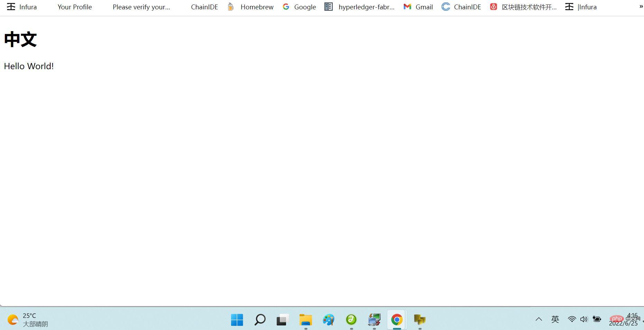The width and height of the screenshot is (644, 330).
Task: Open the ChainIDE bookmark without icon
Action: pos(204,7)
